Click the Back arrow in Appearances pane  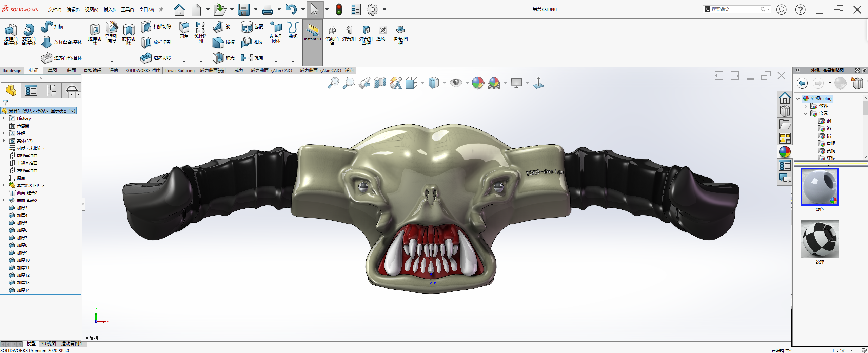click(802, 83)
